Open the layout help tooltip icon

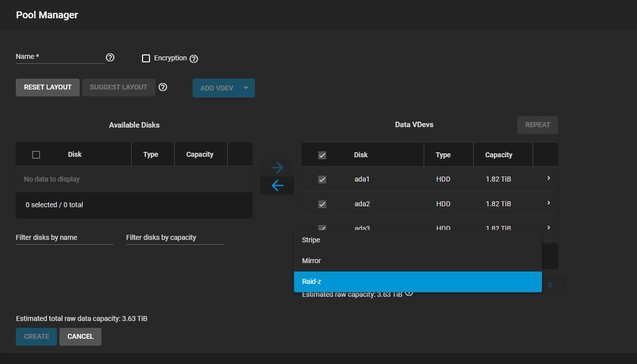tap(163, 88)
